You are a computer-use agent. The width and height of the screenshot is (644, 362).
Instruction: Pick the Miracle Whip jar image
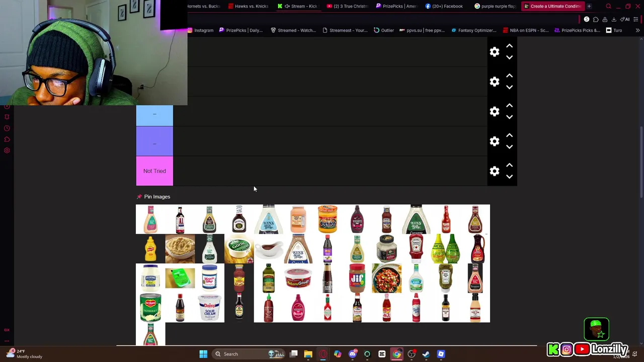pyautogui.click(x=209, y=278)
